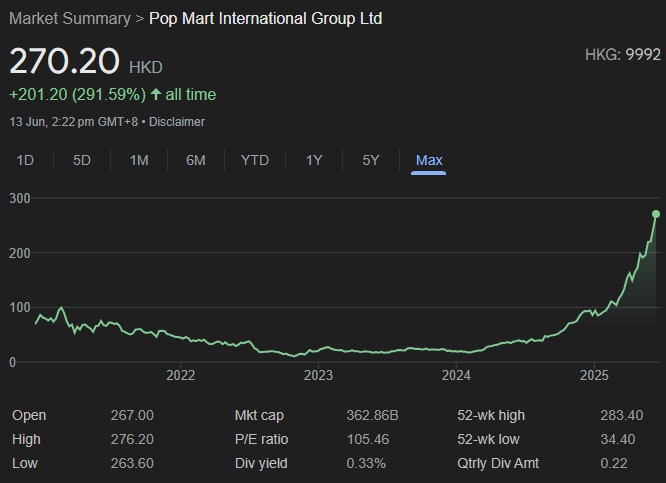
Task: Show the YTD chart range
Action: pyautogui.click(x=255, y=160)
